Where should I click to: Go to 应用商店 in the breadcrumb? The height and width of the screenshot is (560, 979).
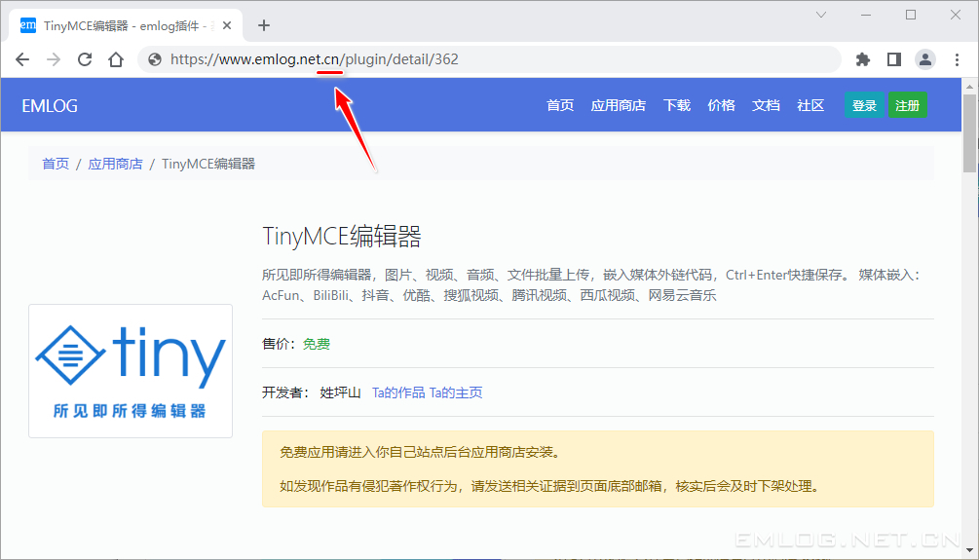pyautogui.click(x=116, y=164)
